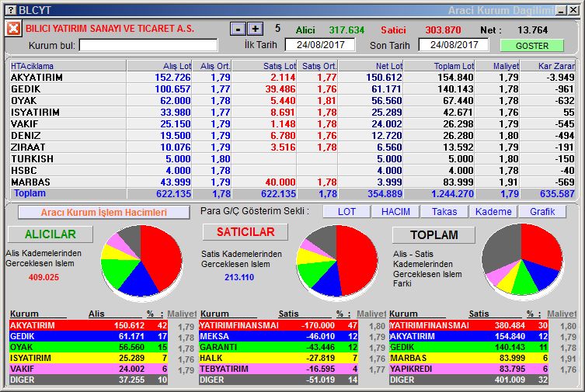The image size is (585, 392).
Task: Edit the İlk Tarih date field
Action: point(320,45)
